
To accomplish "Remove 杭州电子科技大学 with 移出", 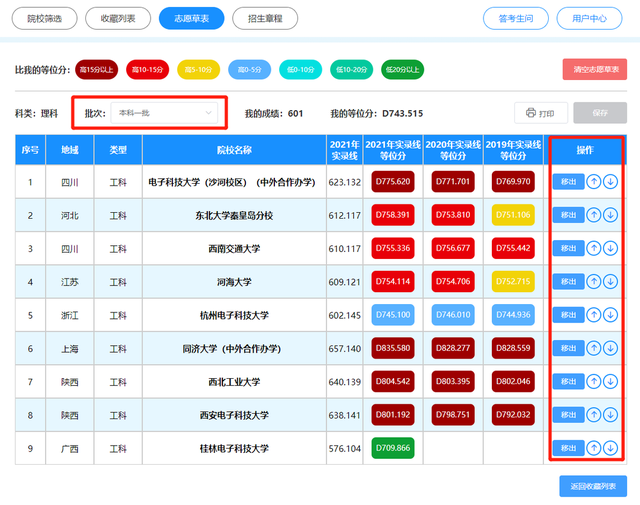I will [568, 315].
